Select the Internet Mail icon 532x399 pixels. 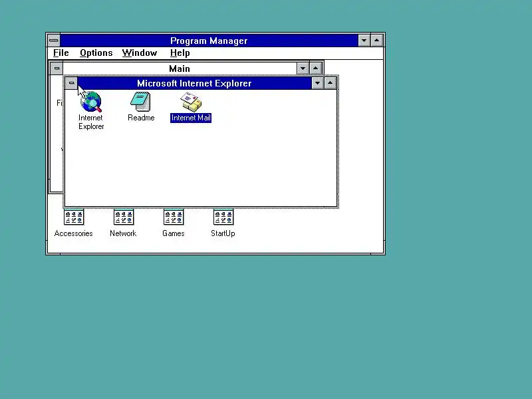[191, 102]
